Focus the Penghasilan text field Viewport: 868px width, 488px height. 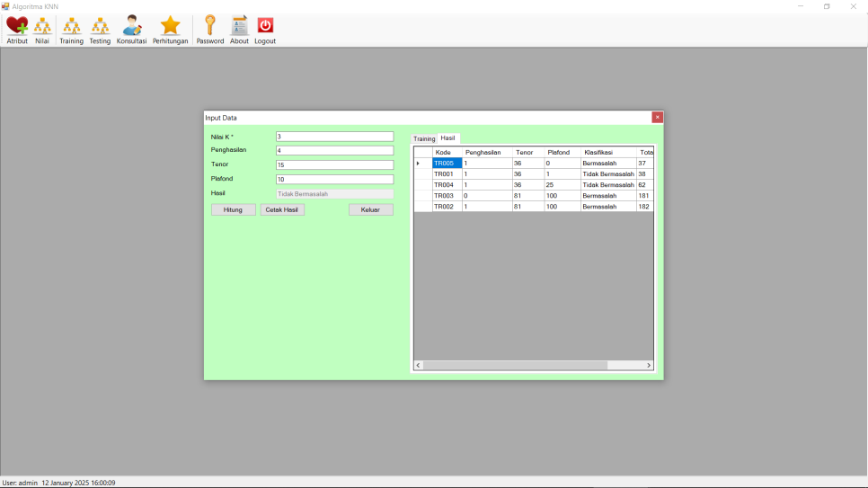[x=334, y=151]
